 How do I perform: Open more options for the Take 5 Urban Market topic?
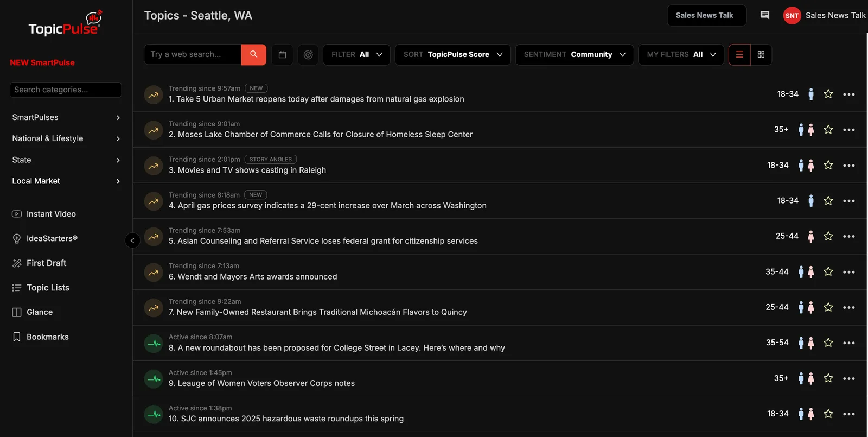(849, 94)
